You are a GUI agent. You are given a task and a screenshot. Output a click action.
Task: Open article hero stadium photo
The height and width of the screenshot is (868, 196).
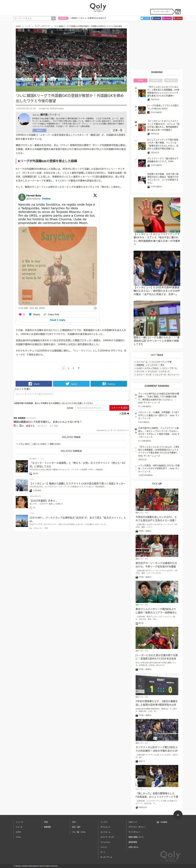71,60
